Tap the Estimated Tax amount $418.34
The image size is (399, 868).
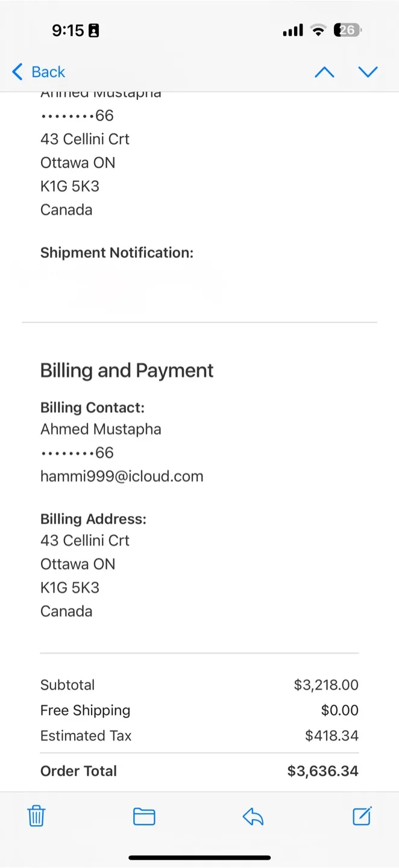[x=331, y=736]
